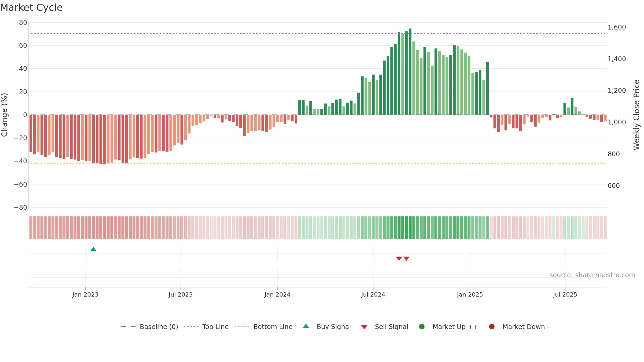Toggle the Buy Signal legend entry

327,327
